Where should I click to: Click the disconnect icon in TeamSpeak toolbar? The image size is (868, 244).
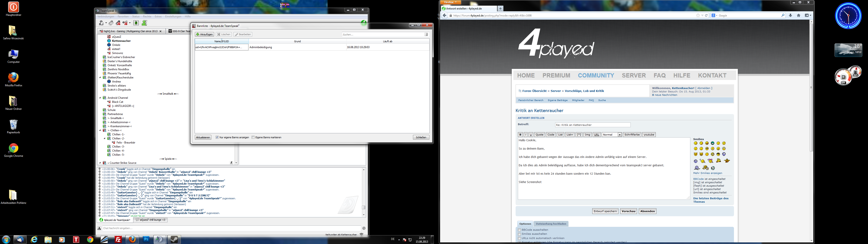coord(118,23)
